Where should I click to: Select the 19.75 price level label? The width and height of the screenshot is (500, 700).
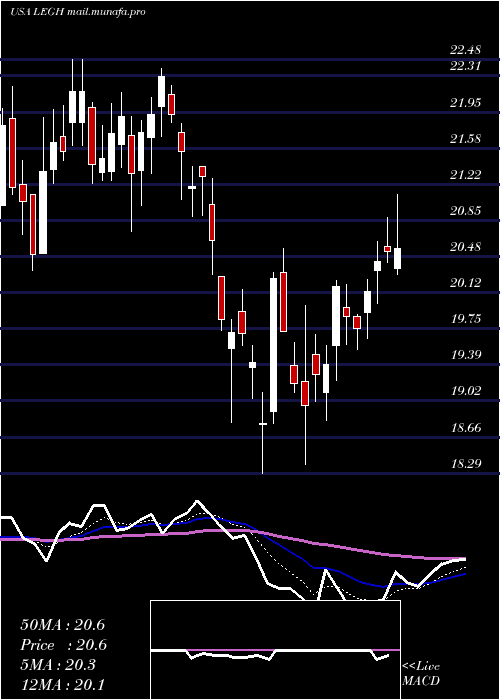pyautogui.click(x=465, y=319)
